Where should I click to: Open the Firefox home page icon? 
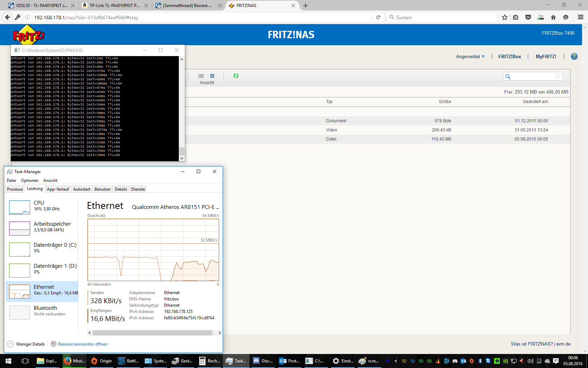[x=553, y=17]
